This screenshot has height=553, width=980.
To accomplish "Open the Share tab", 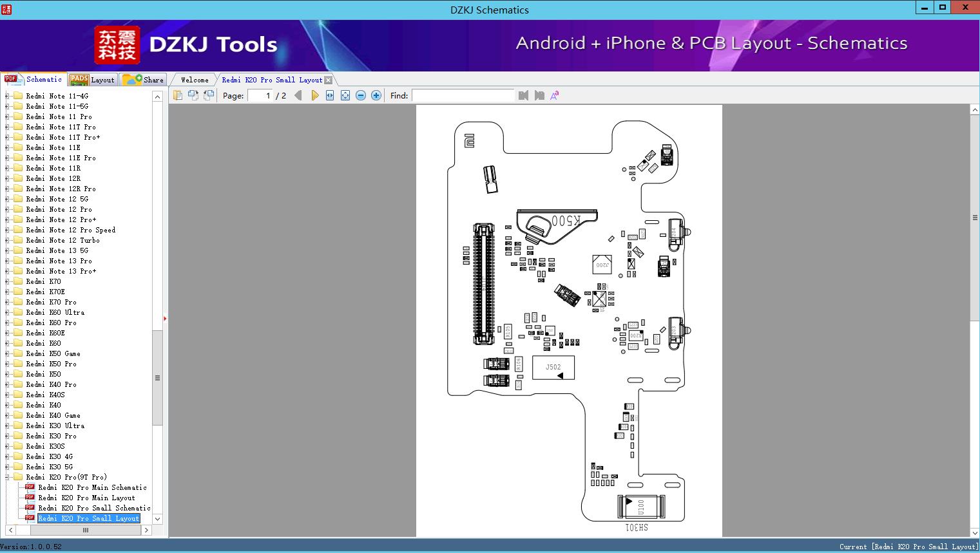I will coord(143,79).
